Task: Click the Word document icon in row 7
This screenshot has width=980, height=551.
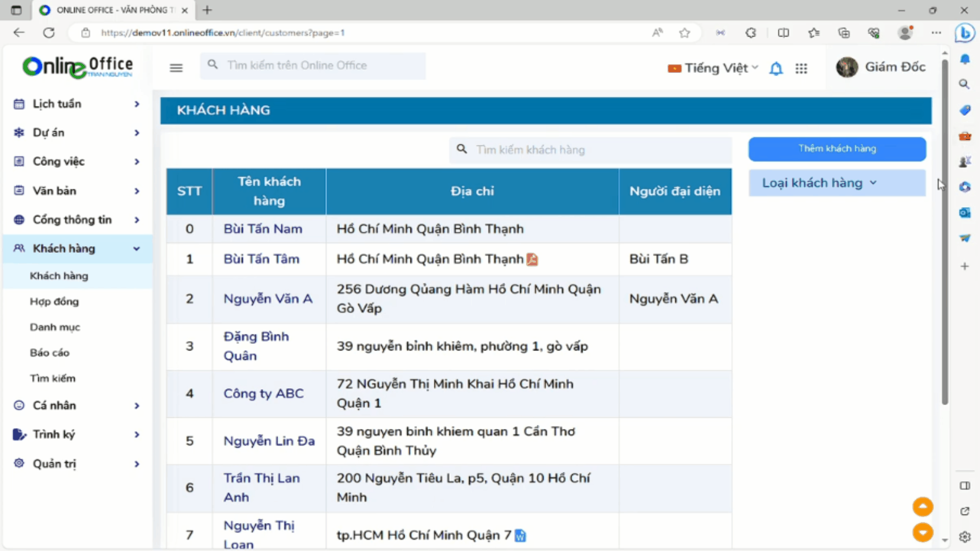Action: point(520,535)
